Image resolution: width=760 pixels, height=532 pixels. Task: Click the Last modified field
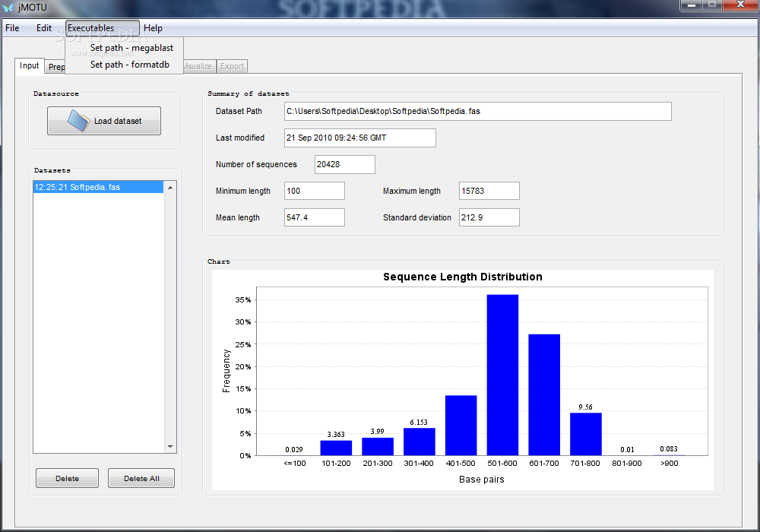pos(359,138)
